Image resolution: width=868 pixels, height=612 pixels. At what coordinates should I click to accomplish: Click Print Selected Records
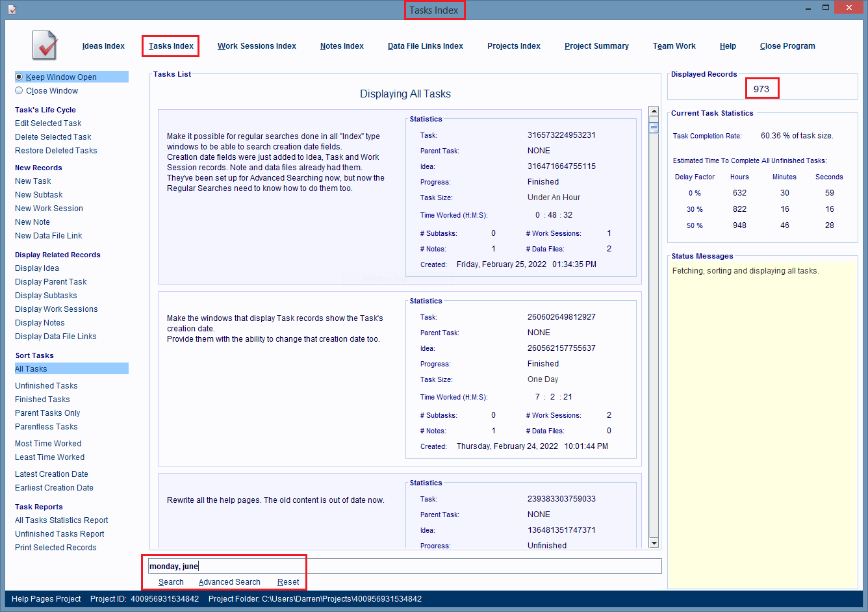(x=56, y=548)
